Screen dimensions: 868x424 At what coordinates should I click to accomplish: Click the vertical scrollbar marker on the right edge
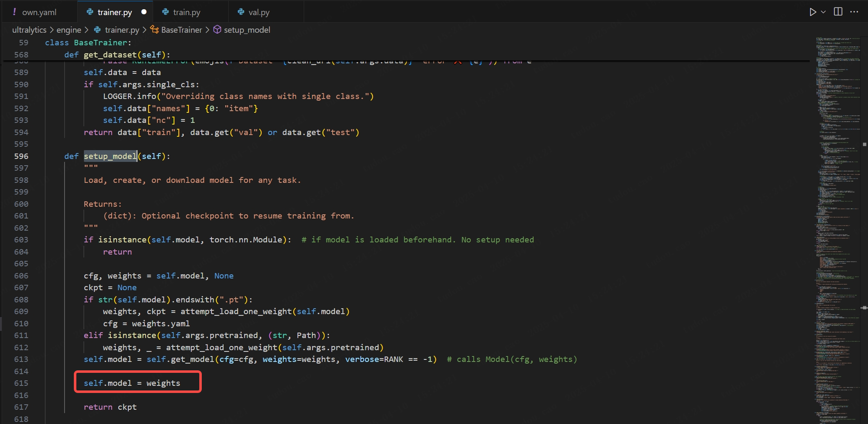(x=864, y=308)
